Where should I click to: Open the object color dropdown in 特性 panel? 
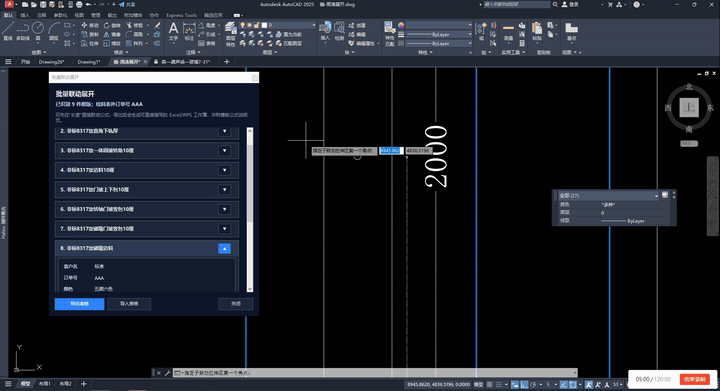438,25
